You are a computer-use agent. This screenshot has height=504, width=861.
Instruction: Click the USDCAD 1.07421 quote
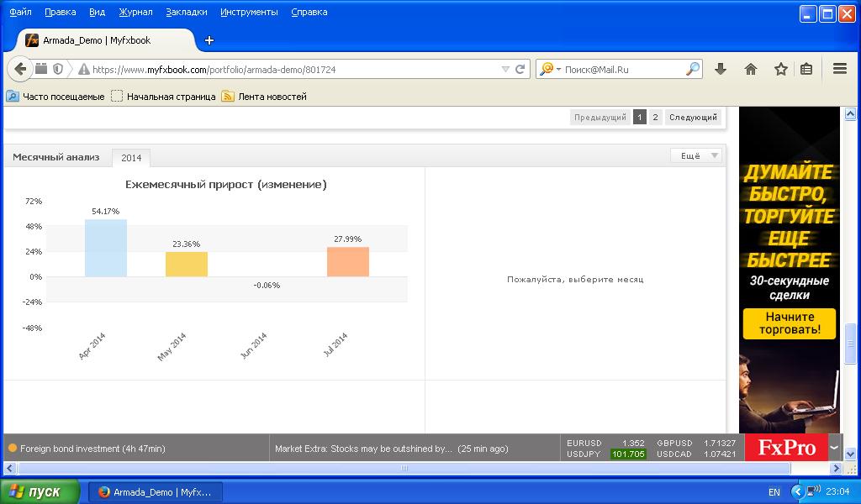pos(696,454)
